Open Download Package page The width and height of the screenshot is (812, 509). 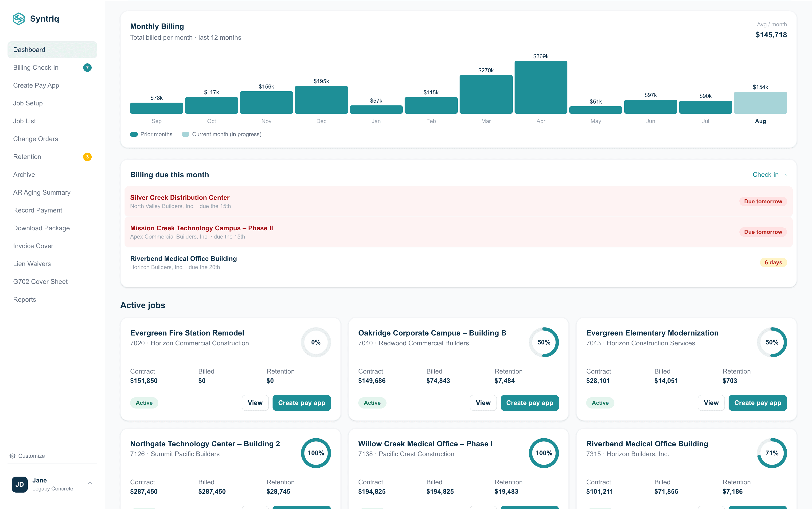coord(52,228)
